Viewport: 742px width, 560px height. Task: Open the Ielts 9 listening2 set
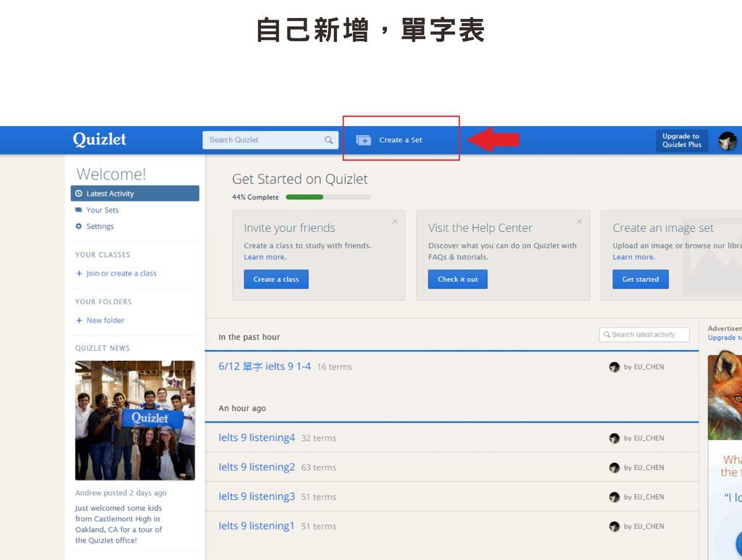257,467
